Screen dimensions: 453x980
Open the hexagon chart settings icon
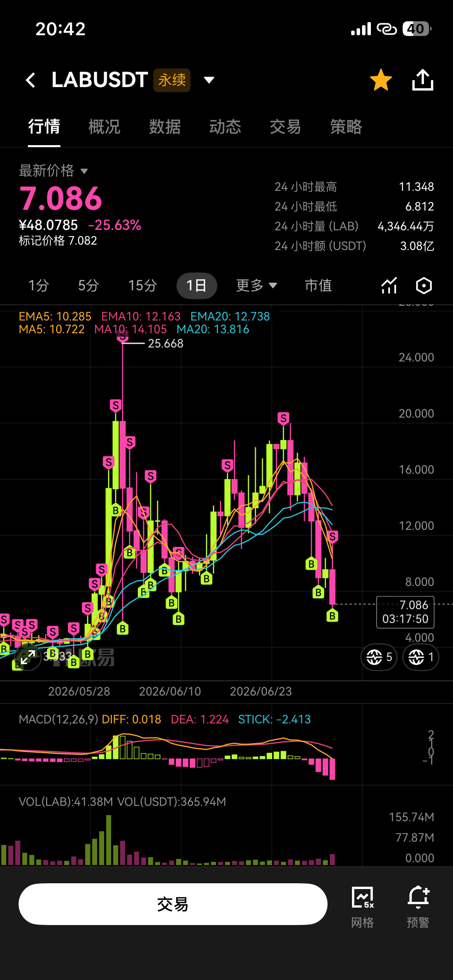[424, 286]
